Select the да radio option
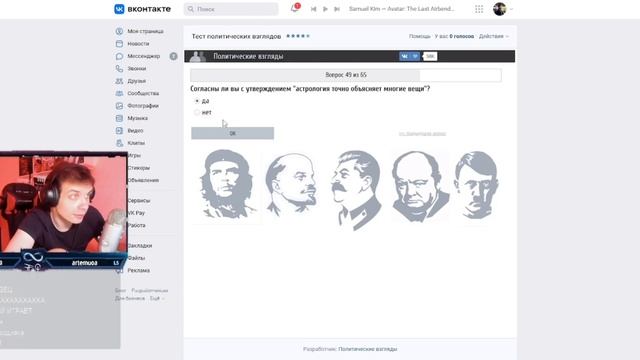 pyautogui.click(x=197, y=101)
